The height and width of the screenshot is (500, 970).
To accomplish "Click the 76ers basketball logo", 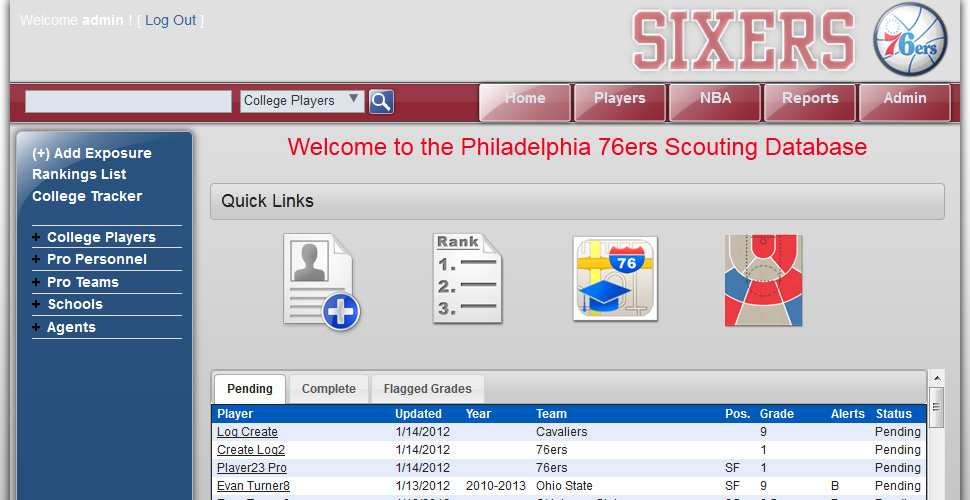I will [910, 40].
